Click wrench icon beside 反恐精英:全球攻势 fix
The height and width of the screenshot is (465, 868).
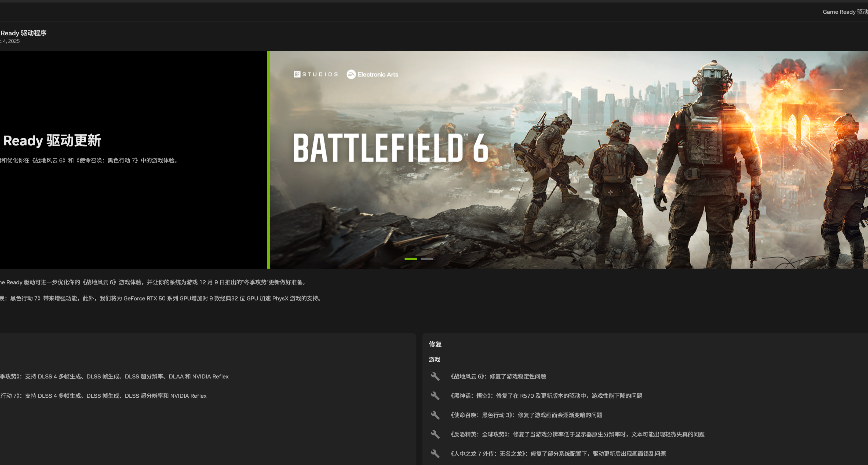pos(435,434)
